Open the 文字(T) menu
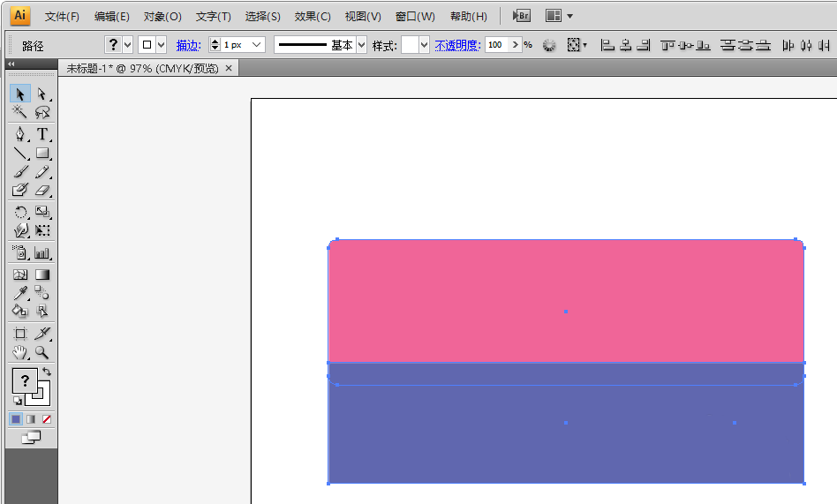 [213, 17]
